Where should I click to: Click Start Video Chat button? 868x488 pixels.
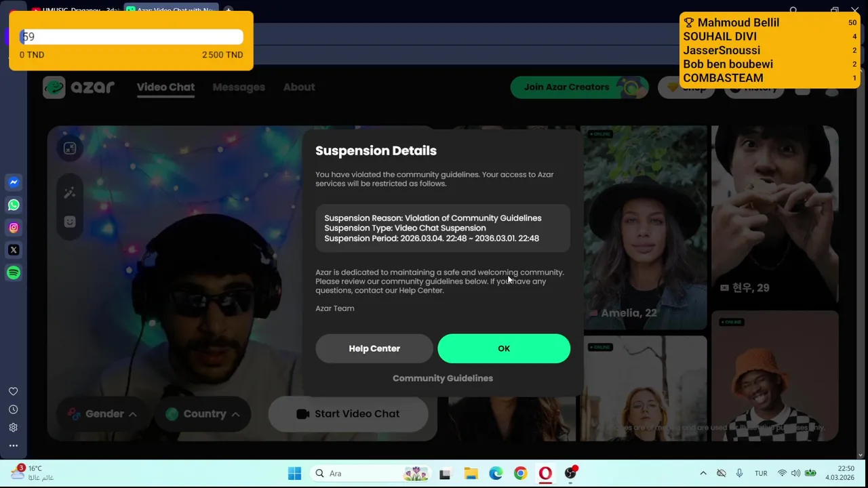pyautogui.click(x=349, y=413)
